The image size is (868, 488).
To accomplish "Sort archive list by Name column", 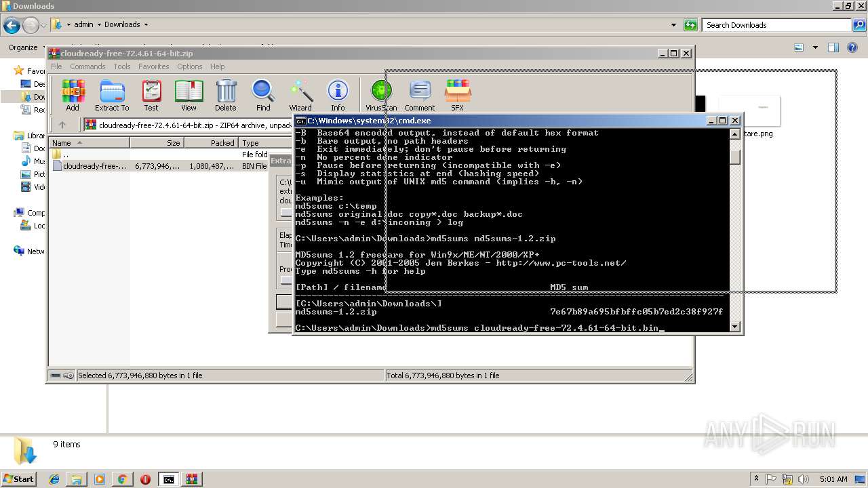I will click(90, 143).
